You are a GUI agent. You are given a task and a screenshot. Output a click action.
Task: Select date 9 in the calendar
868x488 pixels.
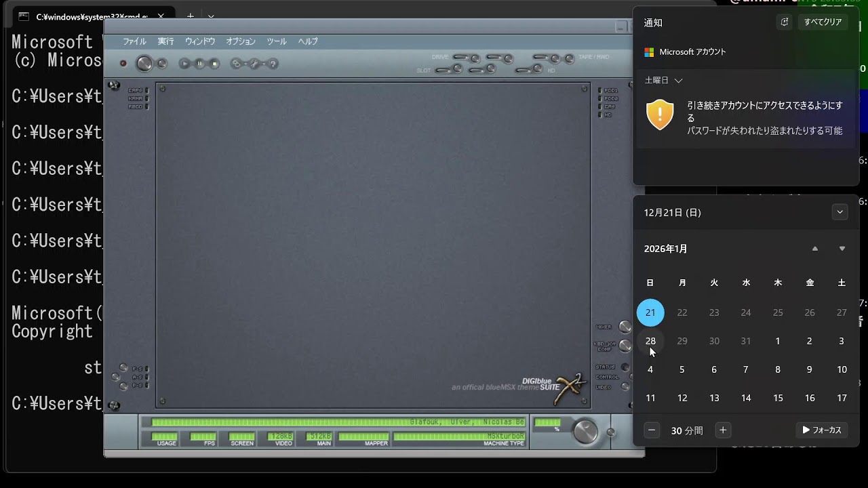(810, 369)
